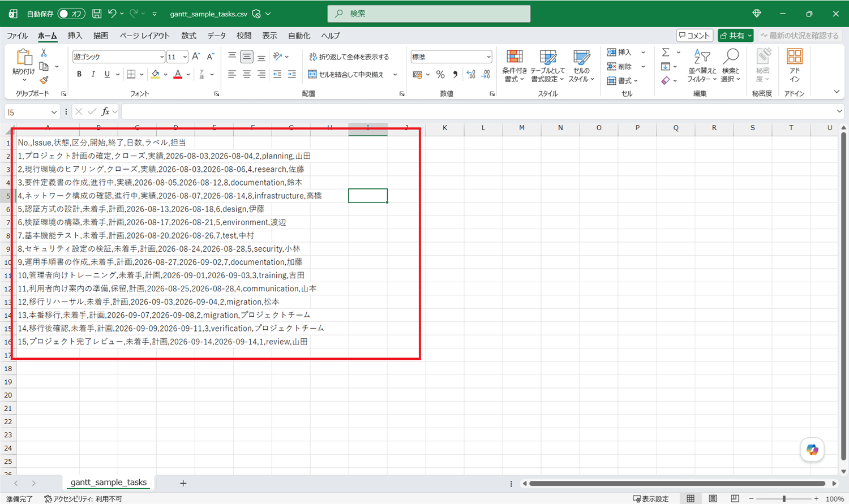This screenshot has width=849, height=504.
Task: Collapse the ribbon with chevron
Action: coord(837,92)
